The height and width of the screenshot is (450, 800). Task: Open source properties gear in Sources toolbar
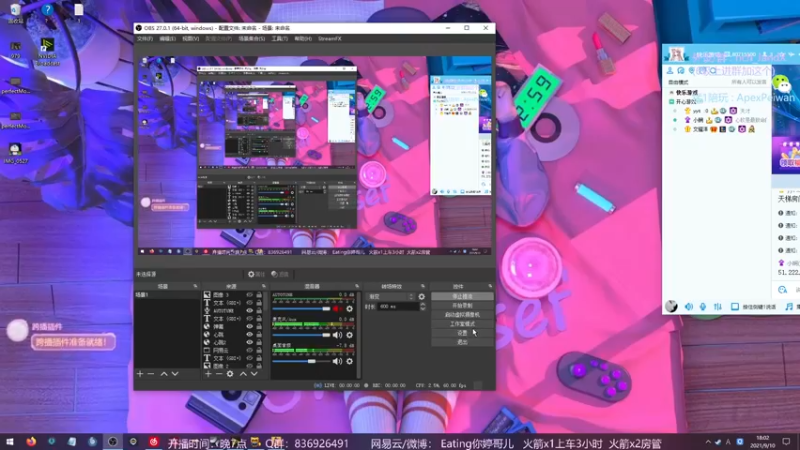pyautogui.click(x=230, y=374)
